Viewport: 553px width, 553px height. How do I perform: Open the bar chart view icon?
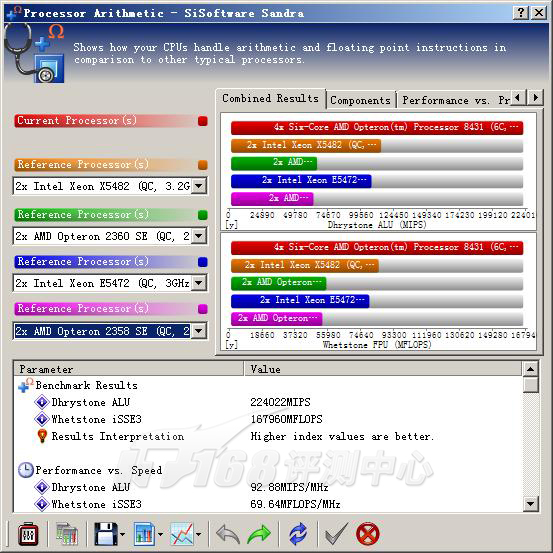pos(145,534)
